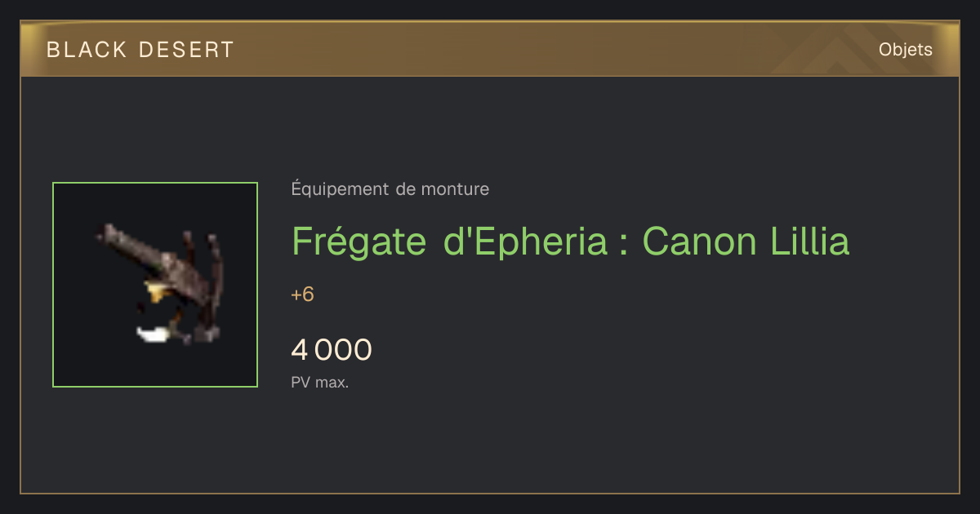This screenshot has width=980, height=514.
Task: Click the word Canon in the item name
Action: [697, 241]
